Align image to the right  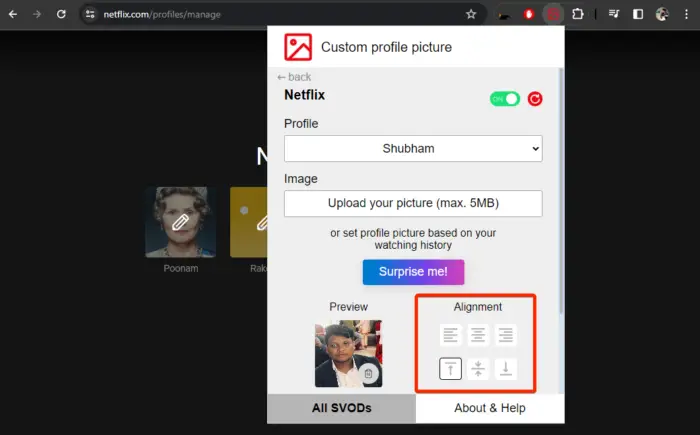pyautogui.click(x=506, y=335)
